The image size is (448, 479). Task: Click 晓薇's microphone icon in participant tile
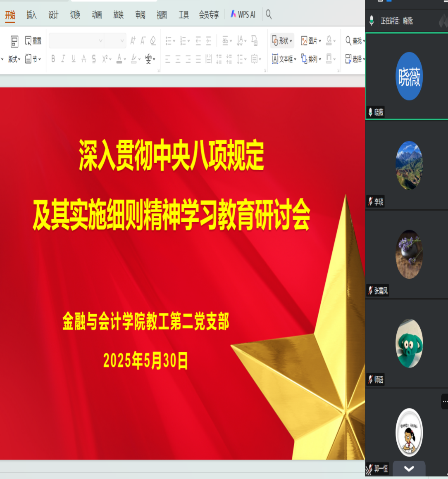point(371,112)
